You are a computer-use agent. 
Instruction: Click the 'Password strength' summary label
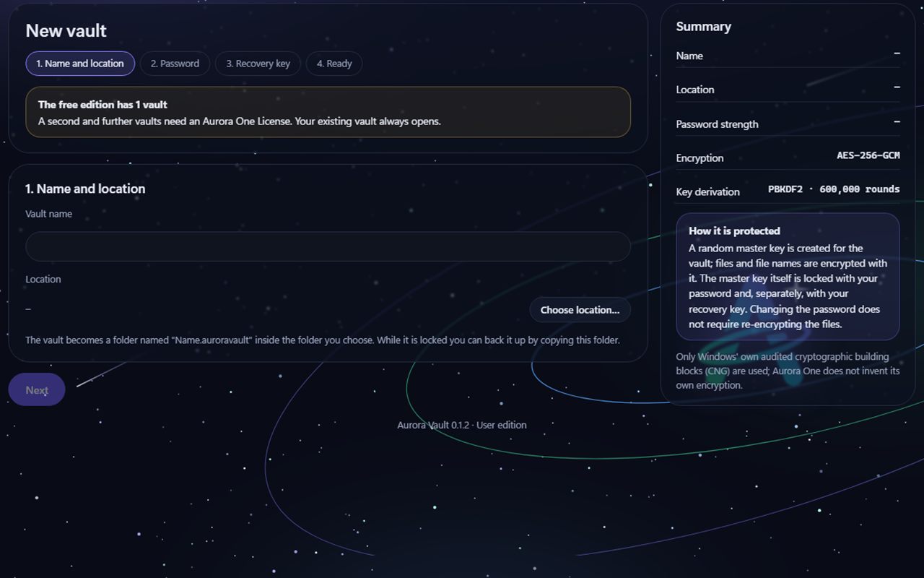717,124
